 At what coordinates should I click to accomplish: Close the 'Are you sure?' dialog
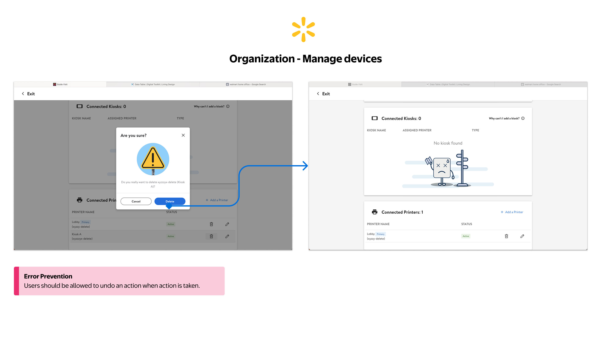coord(183,135)
